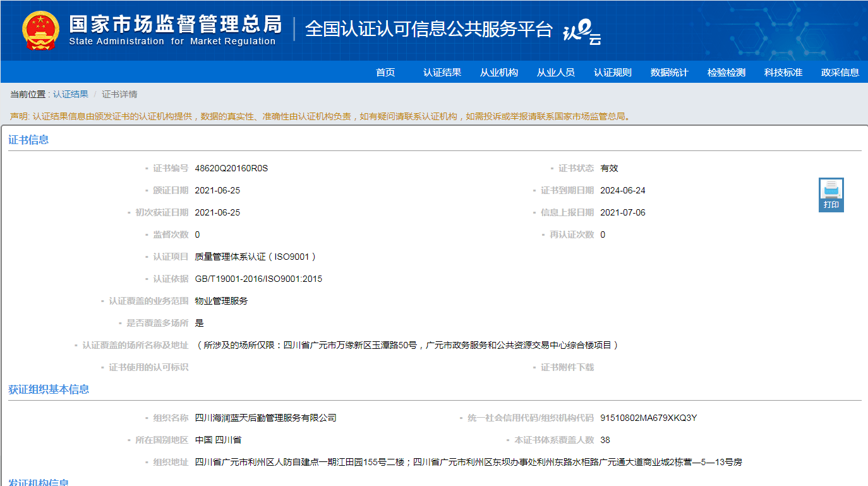This screenshot has width=868, height=486.
Task: Open the 认证规则 navigation item
Action: point(613,73)
